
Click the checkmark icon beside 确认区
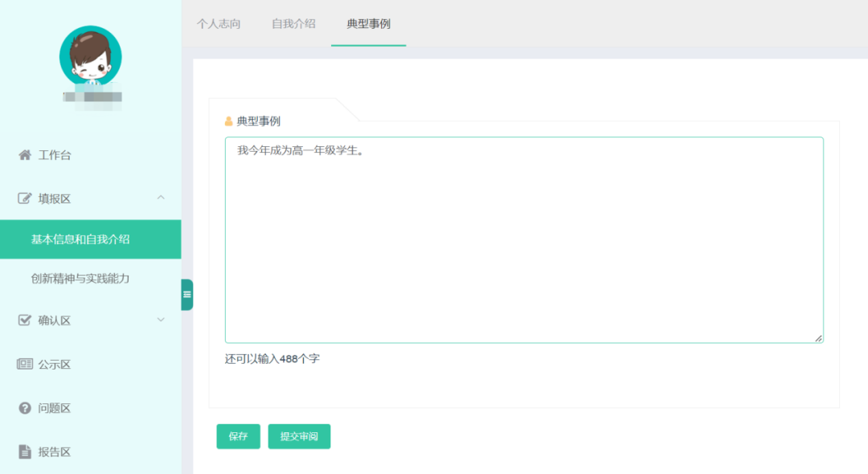[x=25, y=321]
